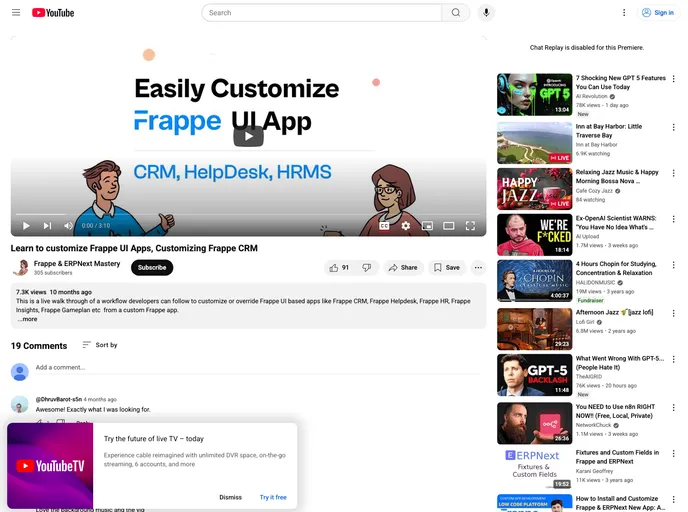This screenshot has width=688, height=512.
Task: Open options for Relaxing Jazz Music video
Action: tap(674, 173)
